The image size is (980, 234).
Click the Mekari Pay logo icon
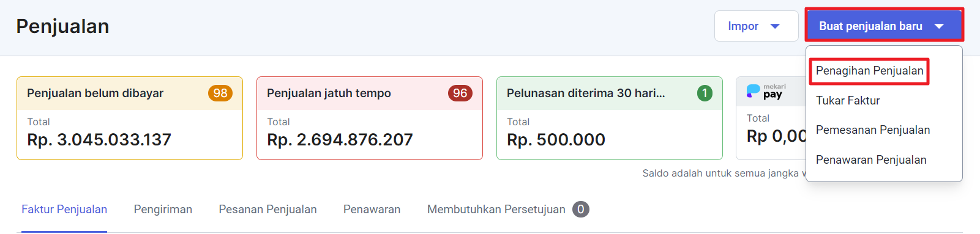(x=766, y=92)
